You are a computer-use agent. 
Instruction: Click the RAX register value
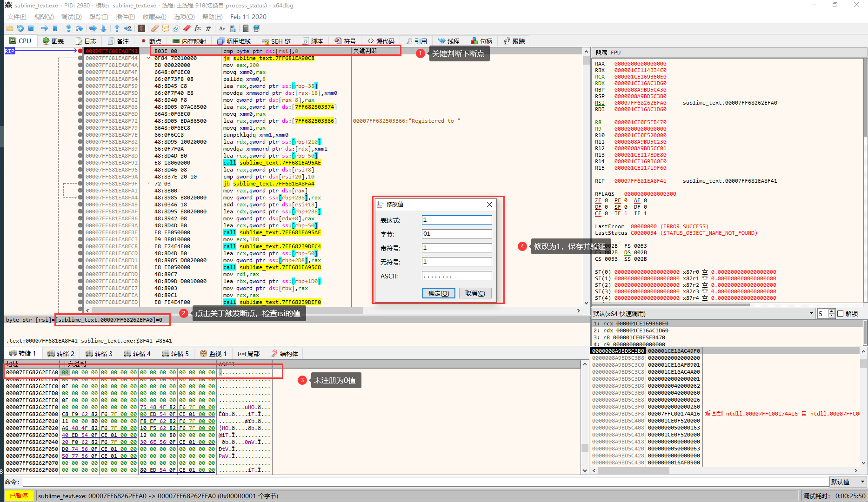(x=640, y=64)
